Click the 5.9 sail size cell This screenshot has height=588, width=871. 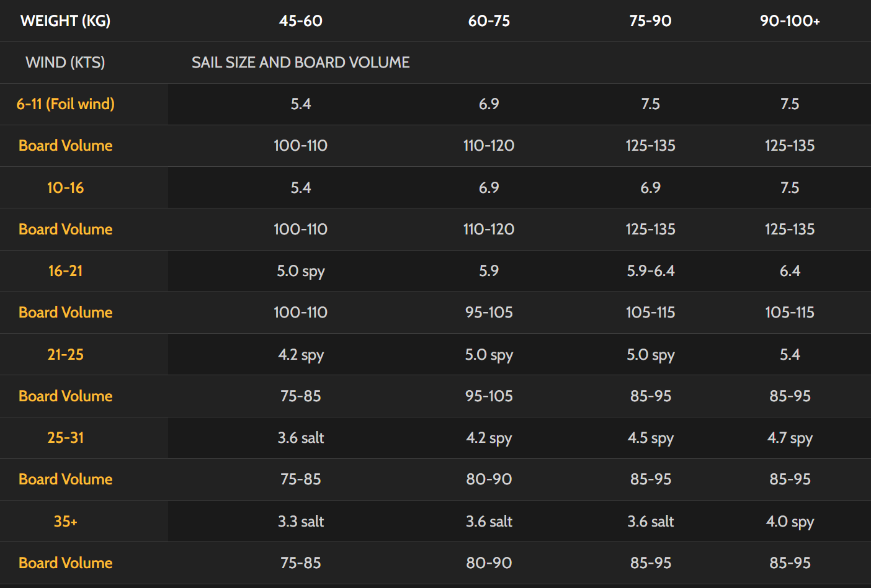pos(489,271)
